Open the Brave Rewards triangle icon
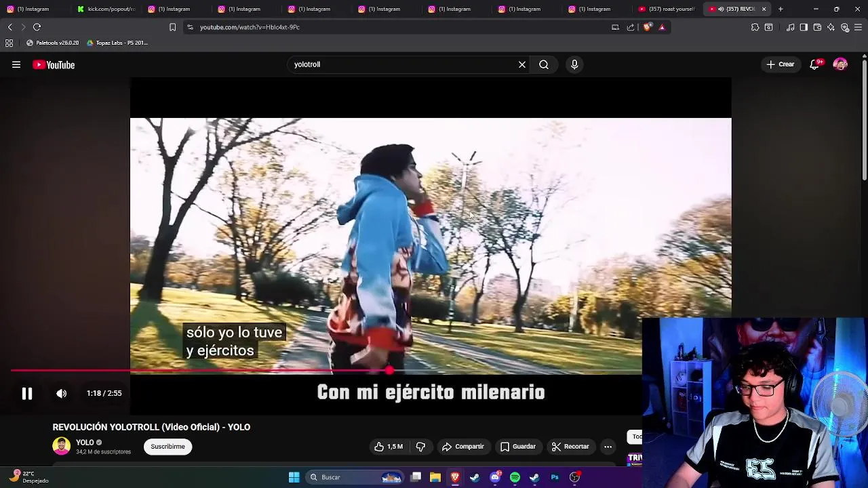868x488 pixels. click(x=662, y=27)
